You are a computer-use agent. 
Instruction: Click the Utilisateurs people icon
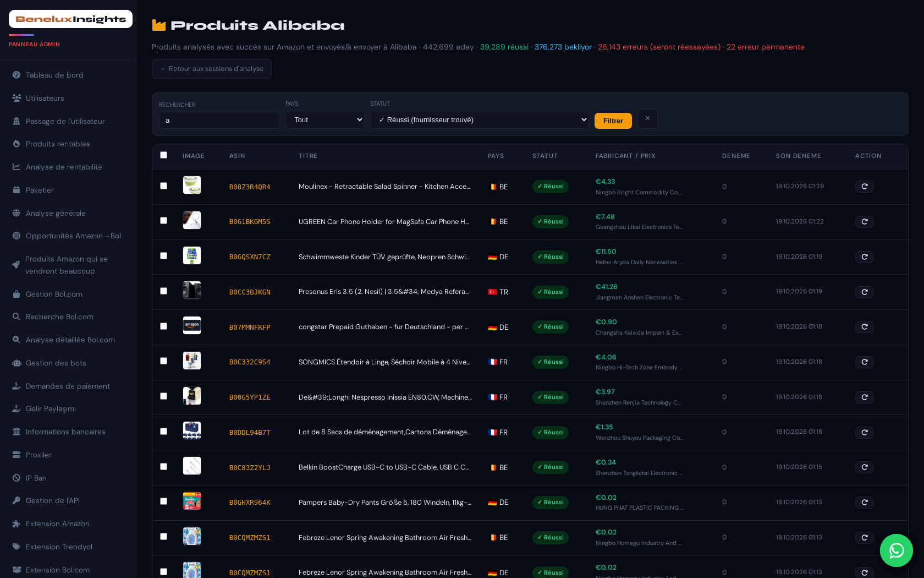pos(16,98)
